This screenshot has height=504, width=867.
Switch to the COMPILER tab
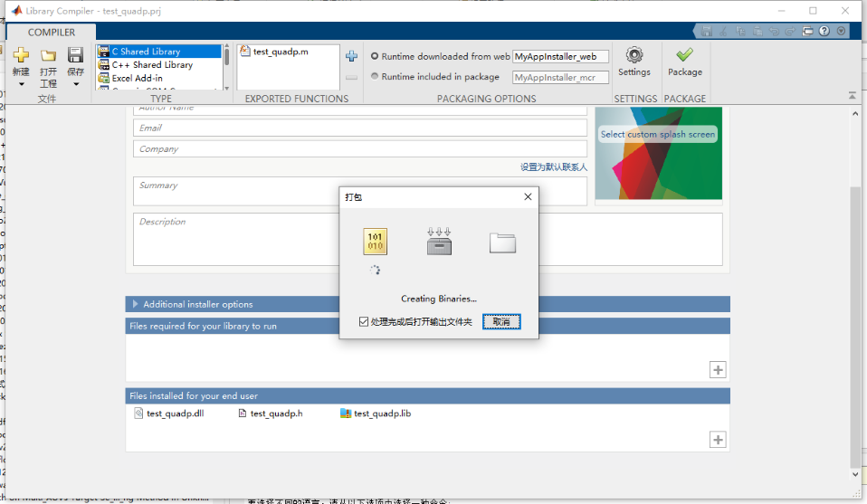[x=52, y=33]
